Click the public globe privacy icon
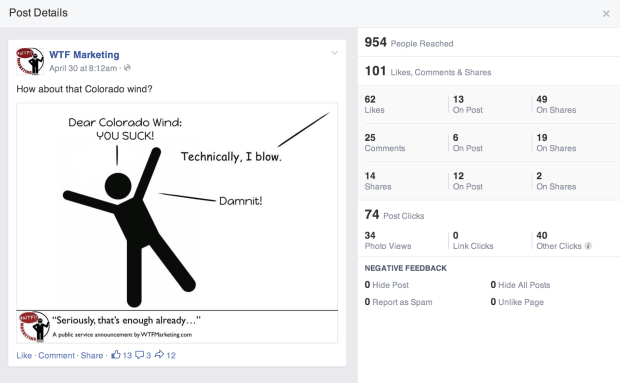The height and width of the screenshot is (383, 620). (x=127, y=68)
